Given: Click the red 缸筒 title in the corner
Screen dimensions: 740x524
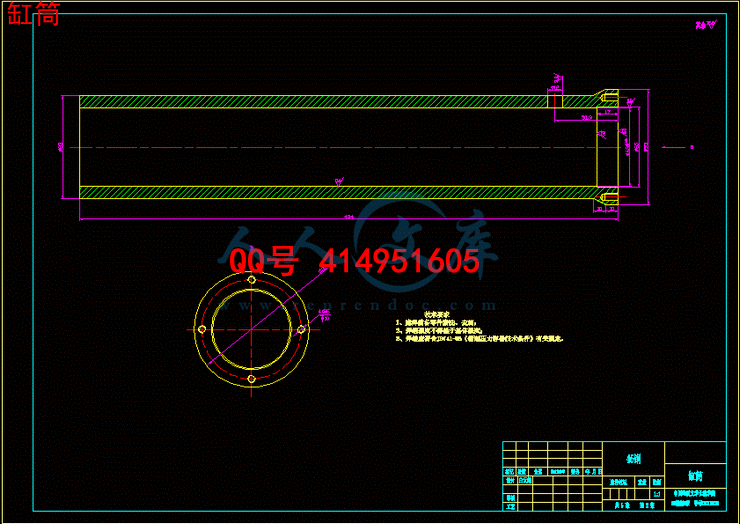Looking at the screenshot, I should click(x=33, y=14).
